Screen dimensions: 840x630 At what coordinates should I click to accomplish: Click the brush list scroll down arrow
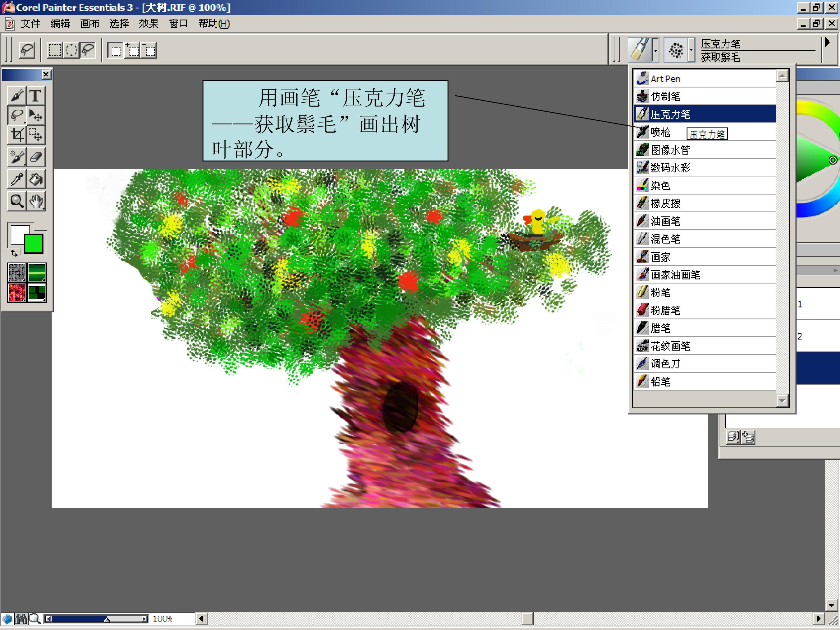pos(782,401)
